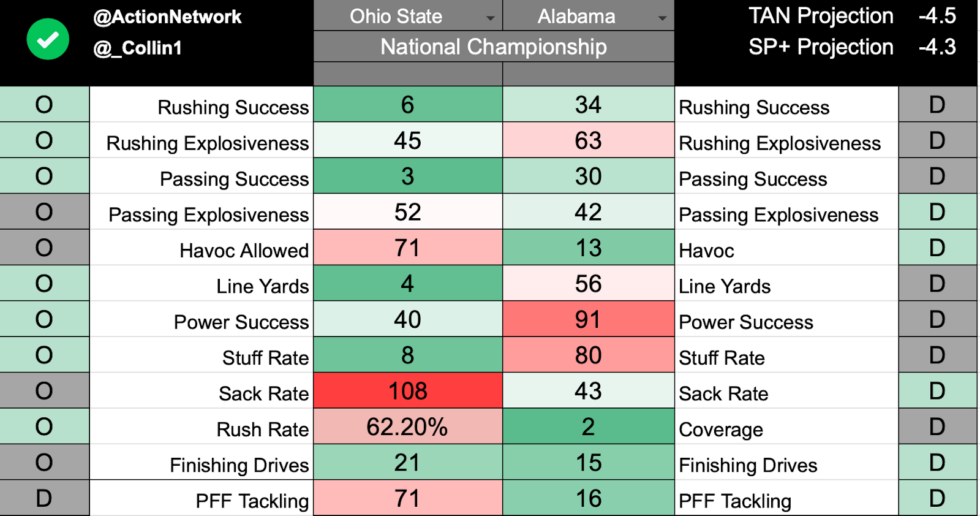Select Alabama Stuff Rate 80 cell

click(x=589, y=355)
